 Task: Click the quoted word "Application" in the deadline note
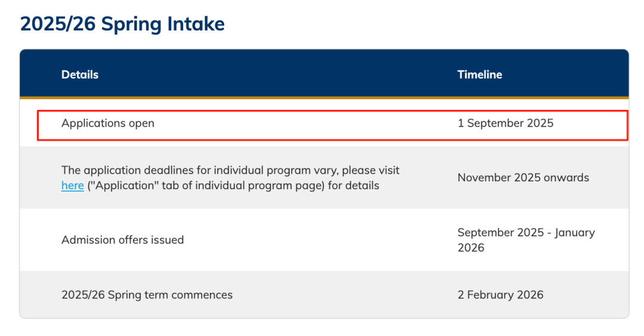tap(125, 186)
